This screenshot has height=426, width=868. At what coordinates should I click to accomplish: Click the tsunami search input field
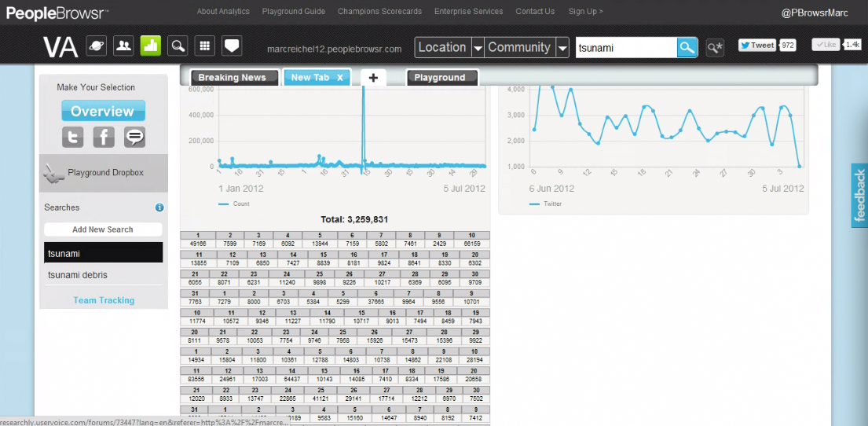625,48
